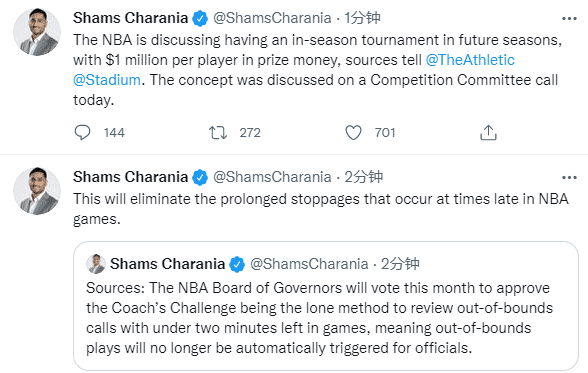
Task: Open more options for the first tweet
Action: coord(569,19)
